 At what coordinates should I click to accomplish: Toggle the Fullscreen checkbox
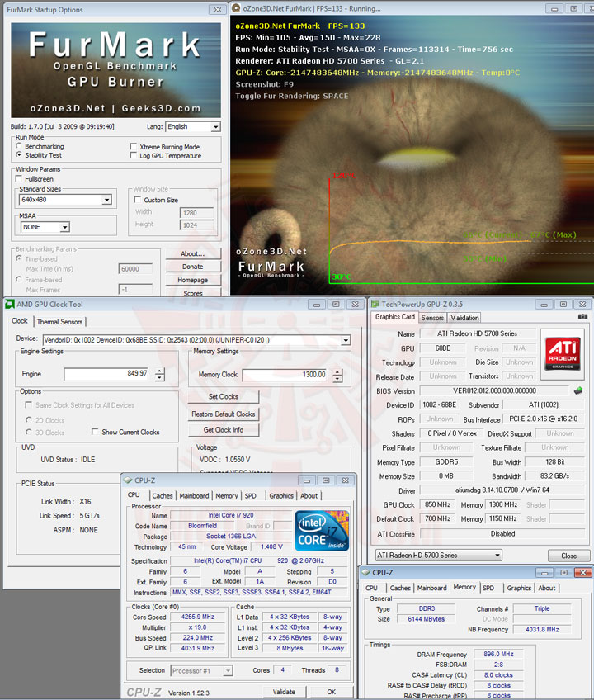(19, 178)
